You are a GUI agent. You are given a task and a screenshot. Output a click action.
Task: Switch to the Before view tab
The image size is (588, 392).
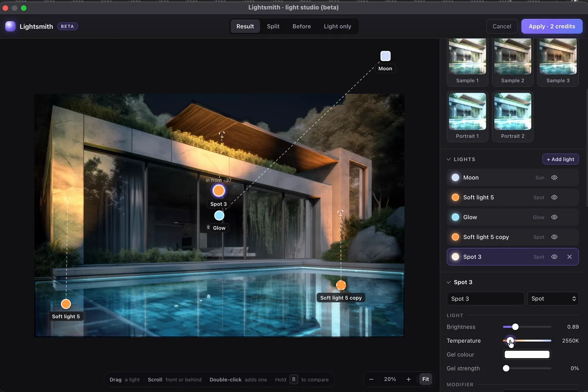pyautogui.click(x=302, y=27)
